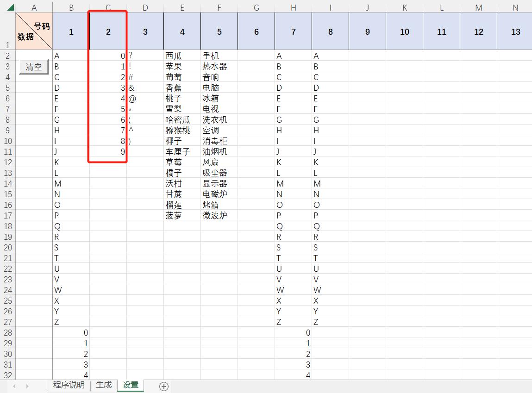Select the cell containing 西瓜
This screenshot has height=393, width=532.
(182, 56)
